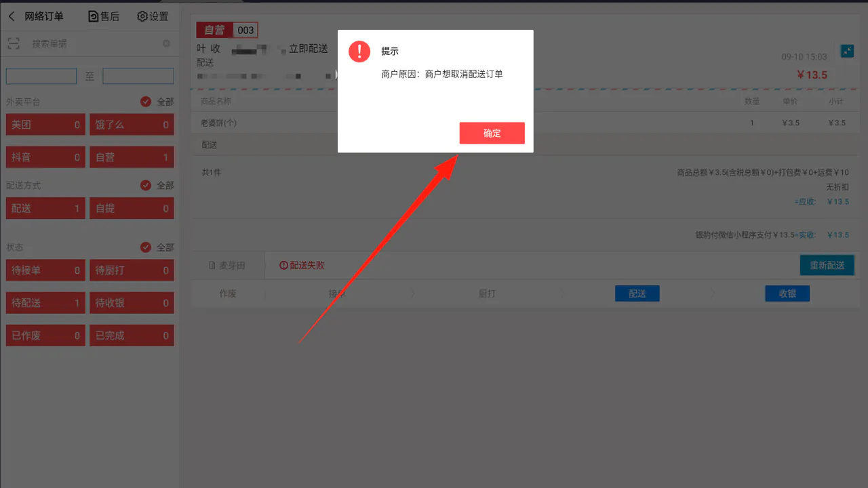868x488 pixels.
Task: Filter orders by 抖音 platform
Action: [45, 157]
